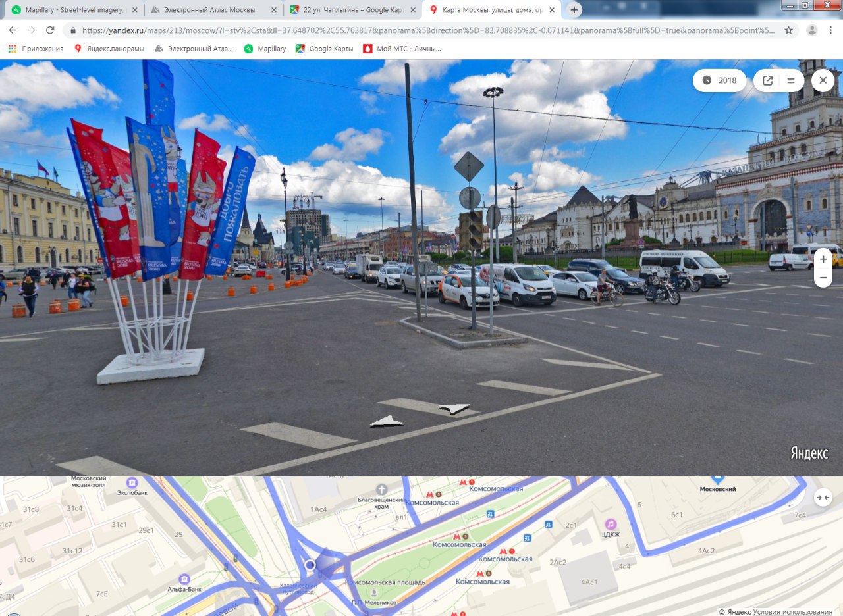Reload the Yandex Maps page
The width and height of the screenshot is (843, 616).
click(x=50, y=30)
